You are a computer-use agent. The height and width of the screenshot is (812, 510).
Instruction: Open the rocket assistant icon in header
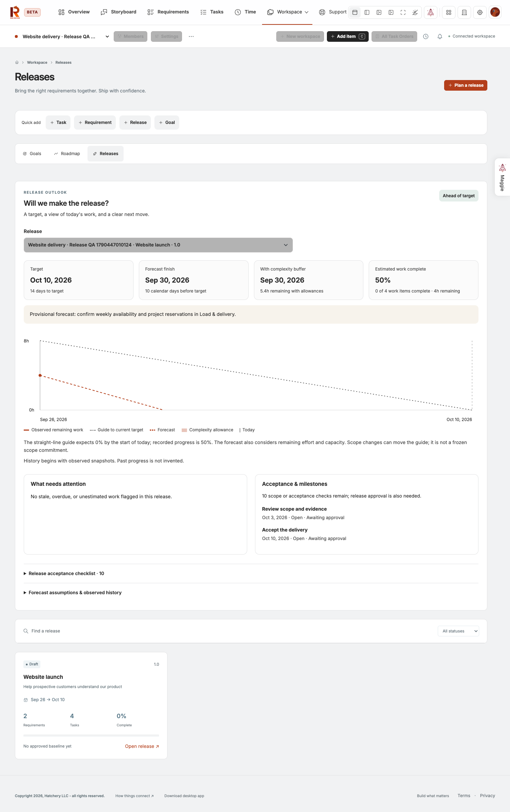(x=431, y=12)
